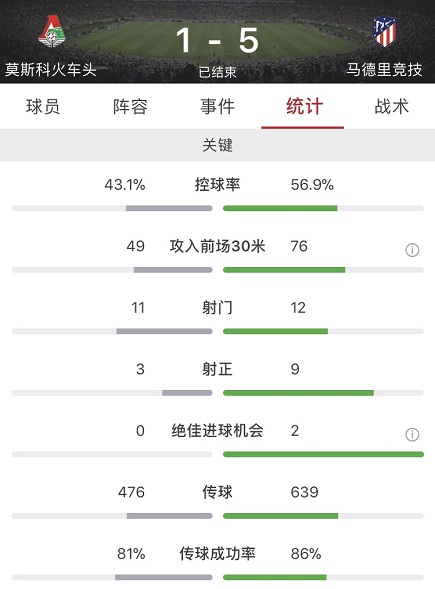Switch to the 阵容 tab
The height and width of the screenshot is (589, 435).
(130, 106)
